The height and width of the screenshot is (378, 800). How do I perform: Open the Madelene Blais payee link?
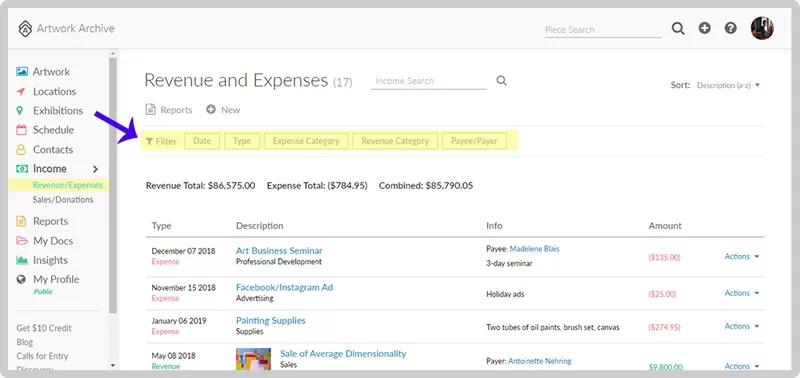(x=534, y=249)
